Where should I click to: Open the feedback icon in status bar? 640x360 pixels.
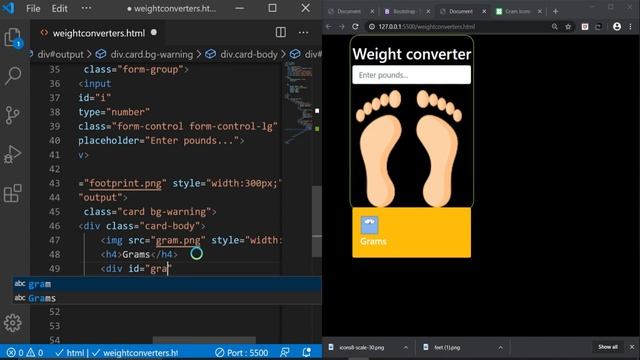tap(285, 352)
